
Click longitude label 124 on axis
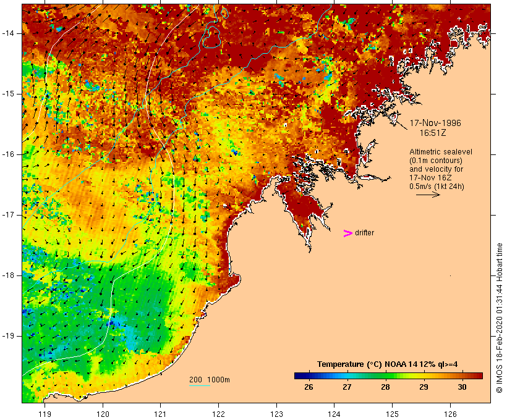coord(334,414)
